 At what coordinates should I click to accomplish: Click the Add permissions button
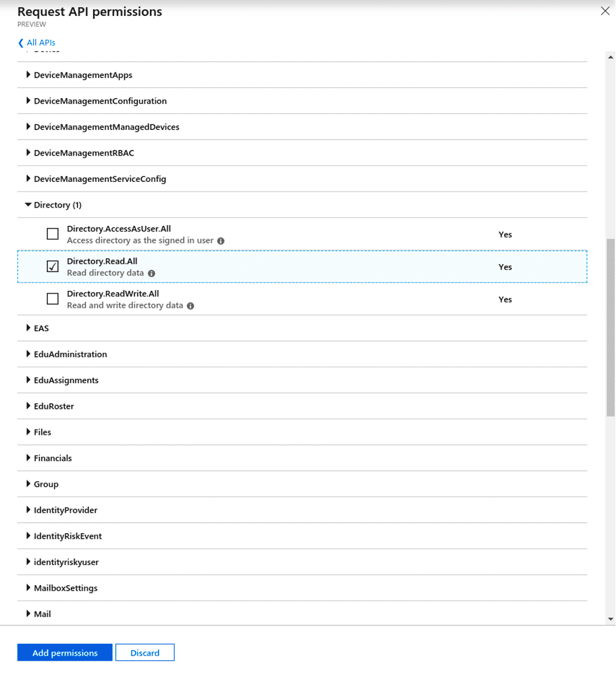[x=65, y=653]
